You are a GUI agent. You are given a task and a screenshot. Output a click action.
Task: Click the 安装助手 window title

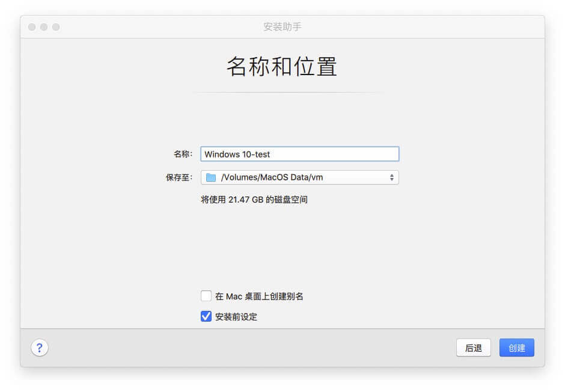pyautogui.click(x=282, y=26)
